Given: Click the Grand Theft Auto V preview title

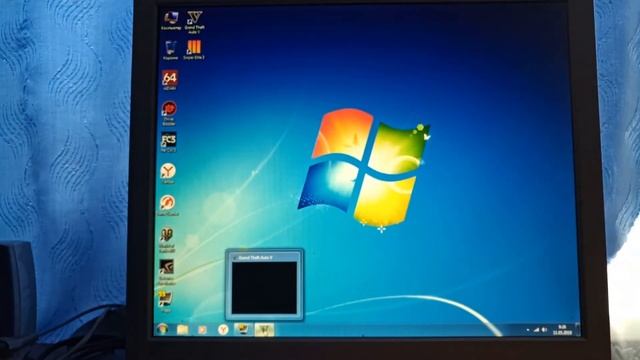Looking at the screenshot, I should (x=256, y=258).
